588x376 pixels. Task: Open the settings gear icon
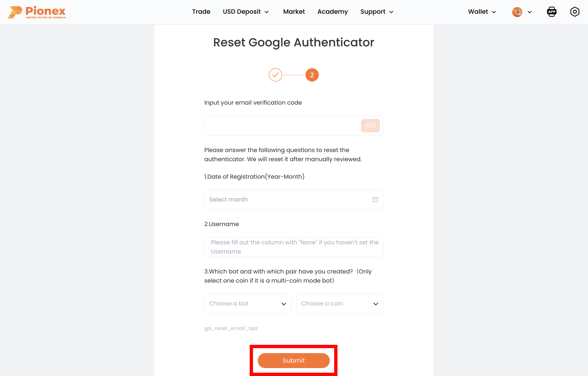coord(575,12)
